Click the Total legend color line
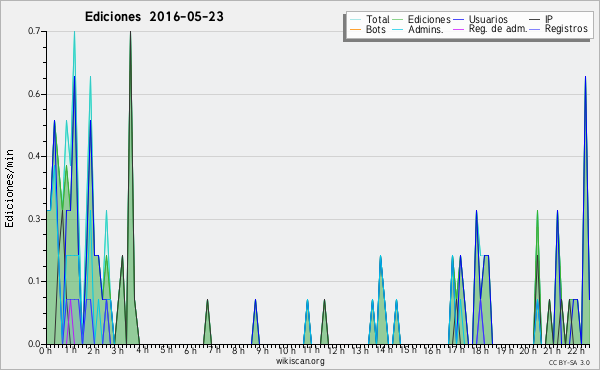600x370 pixels. coord(355,20)
